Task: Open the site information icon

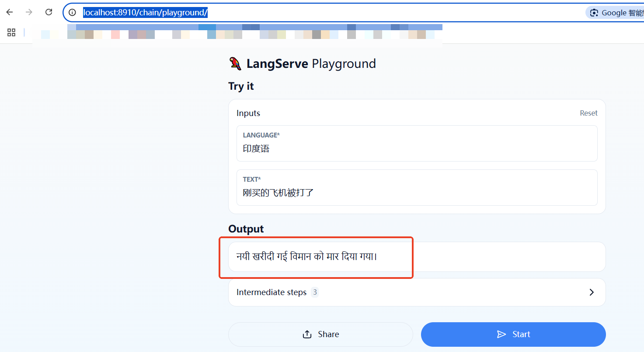Action: coord(73,13)
